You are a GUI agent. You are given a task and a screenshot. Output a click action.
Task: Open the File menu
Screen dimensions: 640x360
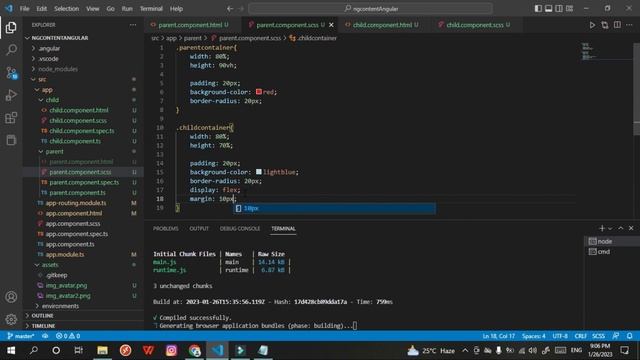point(24,9)
